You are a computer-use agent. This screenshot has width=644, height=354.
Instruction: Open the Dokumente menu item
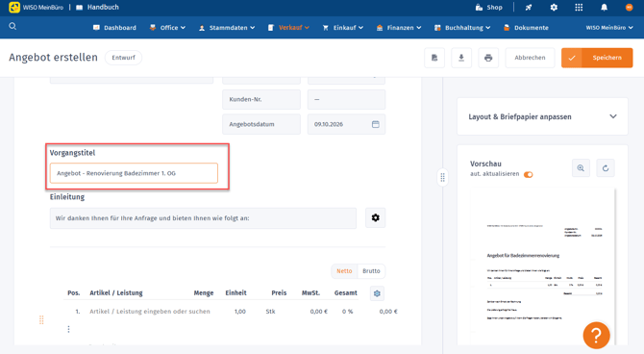(526, 28)
